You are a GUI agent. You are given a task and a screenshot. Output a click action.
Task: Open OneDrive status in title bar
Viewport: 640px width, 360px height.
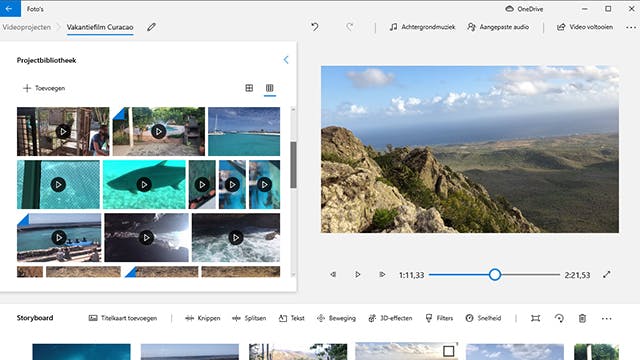point(524,9)
